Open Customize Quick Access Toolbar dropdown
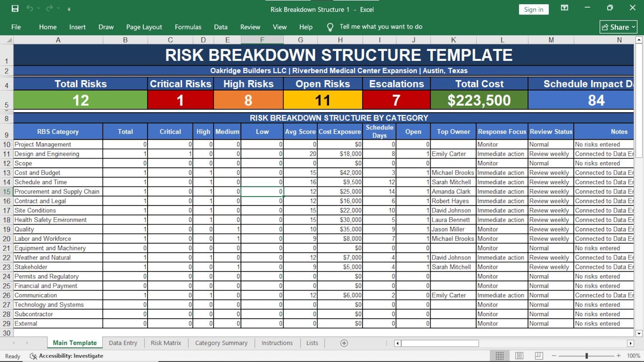 click(69, 9)
